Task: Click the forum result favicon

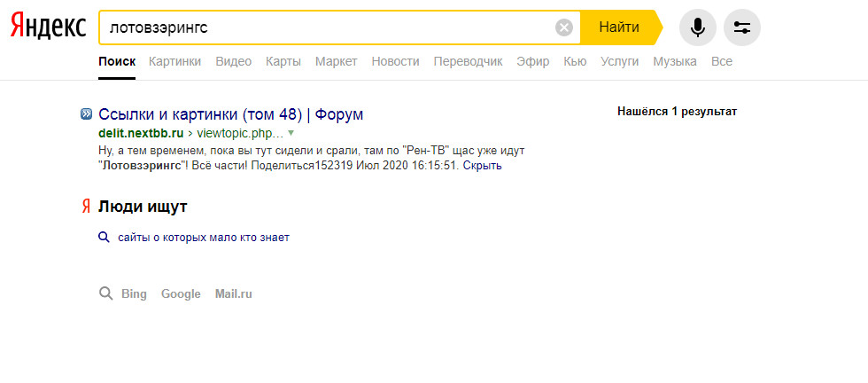Action: [x=87, y=114]
